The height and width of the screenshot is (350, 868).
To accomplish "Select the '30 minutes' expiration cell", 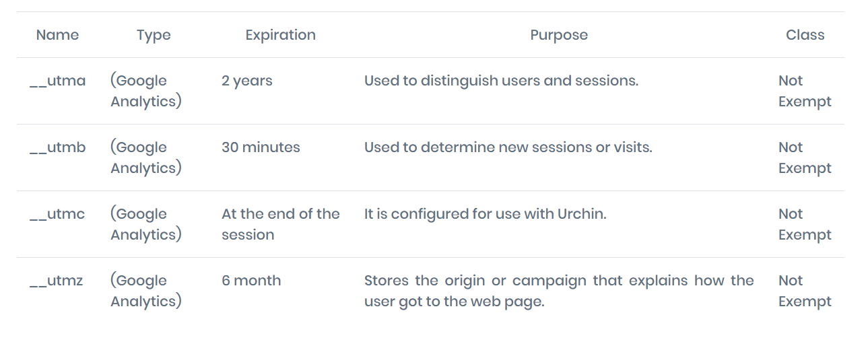I will (261, 147).
